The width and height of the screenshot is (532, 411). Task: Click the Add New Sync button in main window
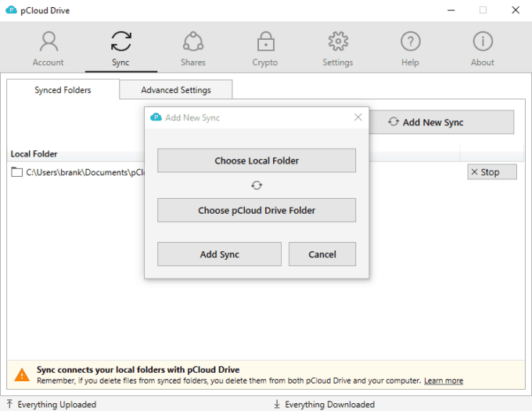[x=441, y=122]
